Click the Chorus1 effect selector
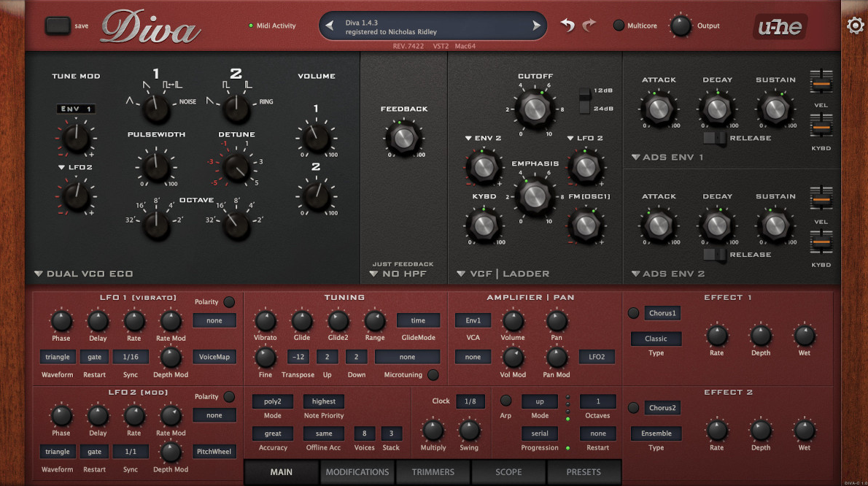This screenshot has width=868, height=486. click(x=662, y=313)
